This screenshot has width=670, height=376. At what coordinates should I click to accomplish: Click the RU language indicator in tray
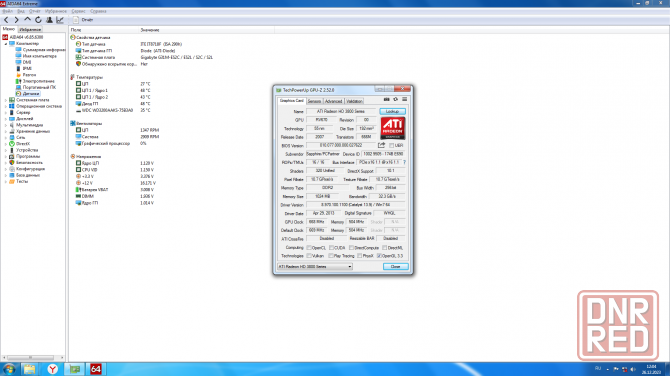pyautogui.click(x=598, y=369)
